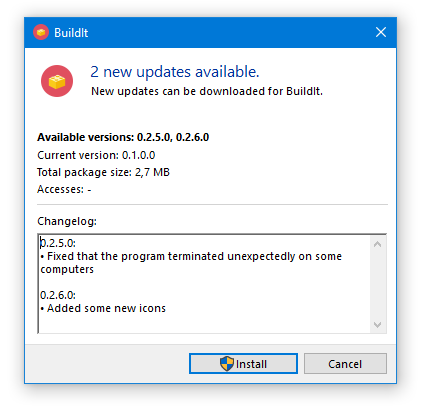
Task: Click the Install button
Action: [x=243, y=363]
